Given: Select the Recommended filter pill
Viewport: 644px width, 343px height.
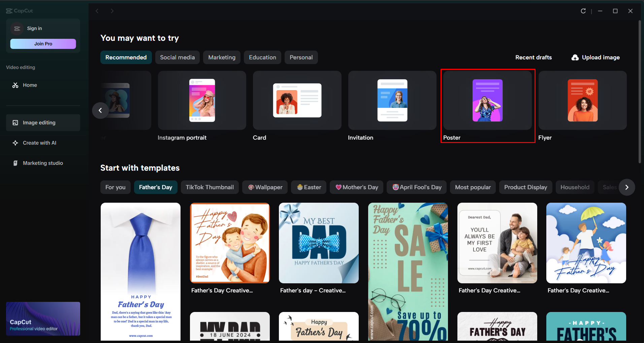Looking at the screenshot, I should point(126,57).
